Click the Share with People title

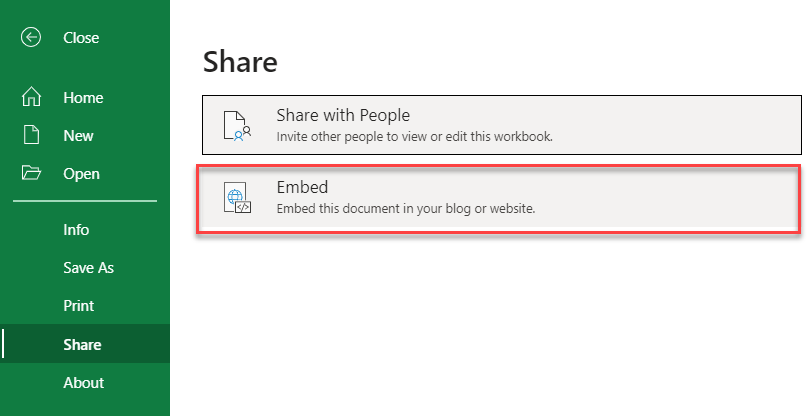pyautogui.click(x=343, y=116)
